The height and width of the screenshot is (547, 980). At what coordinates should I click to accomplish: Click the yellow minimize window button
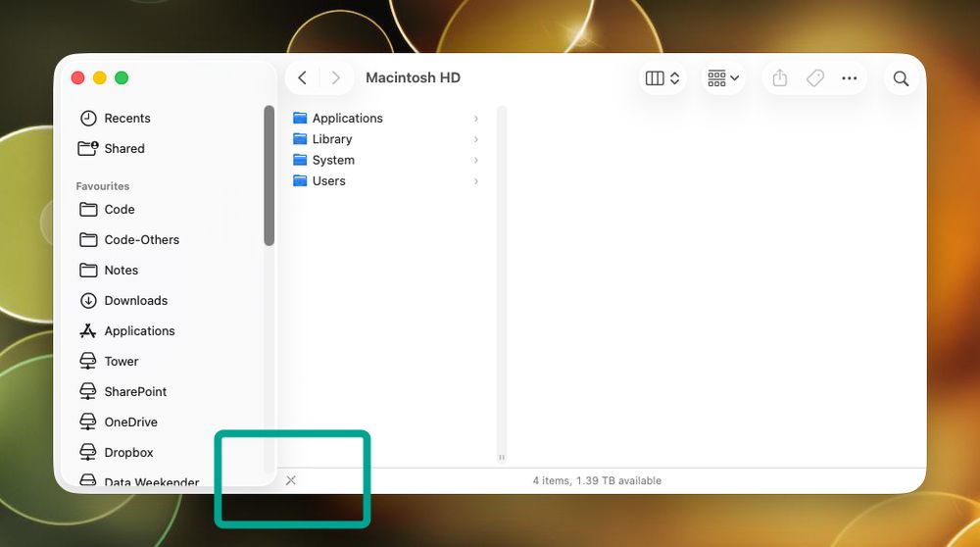pos(99,77)
